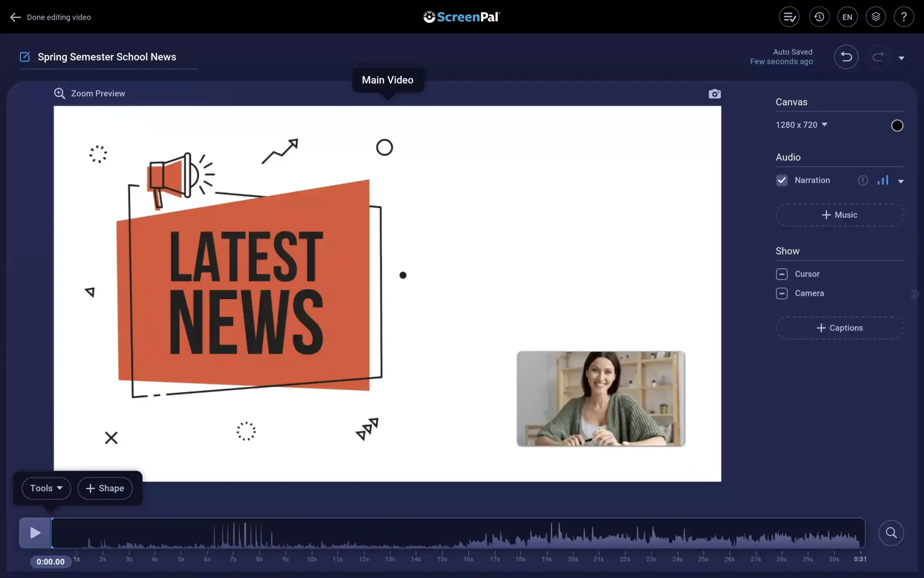924x578 pixels.
Task: Undo the last edit
Action: click(846, 57)
